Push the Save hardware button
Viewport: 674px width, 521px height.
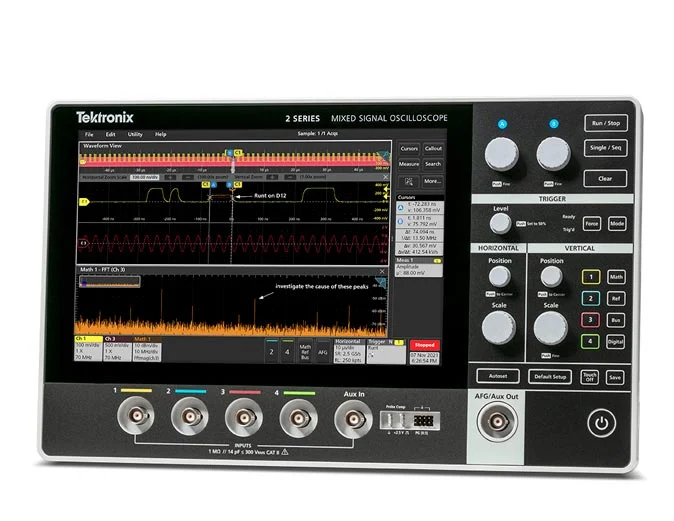(x=615, y=378)
